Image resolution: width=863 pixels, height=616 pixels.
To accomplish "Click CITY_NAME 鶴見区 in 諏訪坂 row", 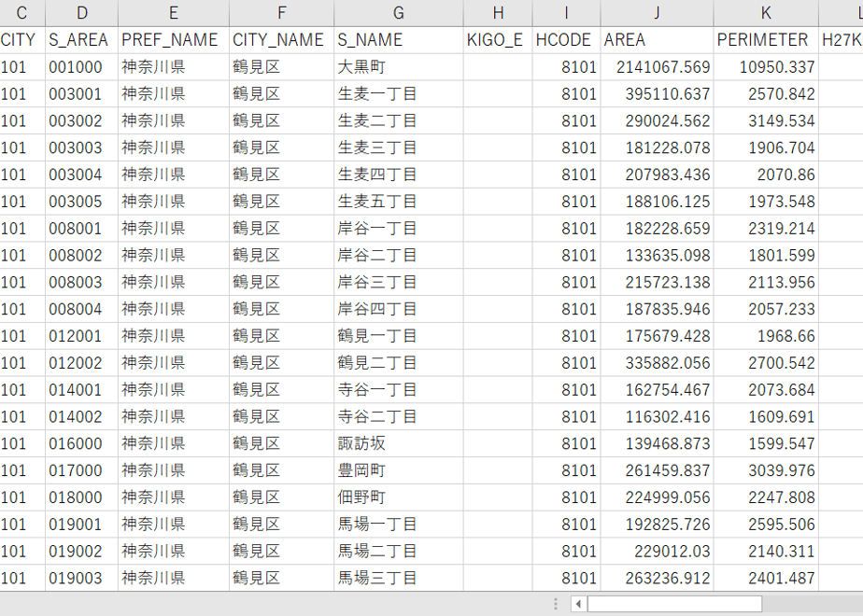I will pos(281,444).
